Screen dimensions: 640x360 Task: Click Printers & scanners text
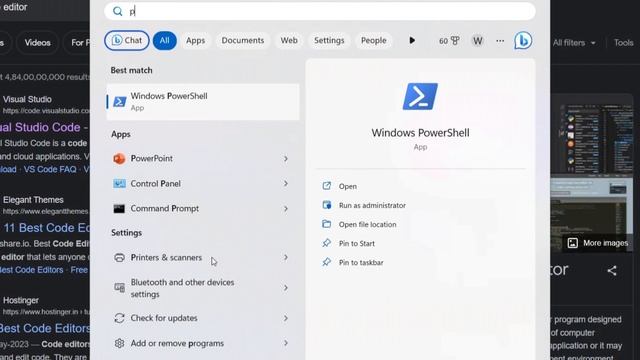point(166,258)
